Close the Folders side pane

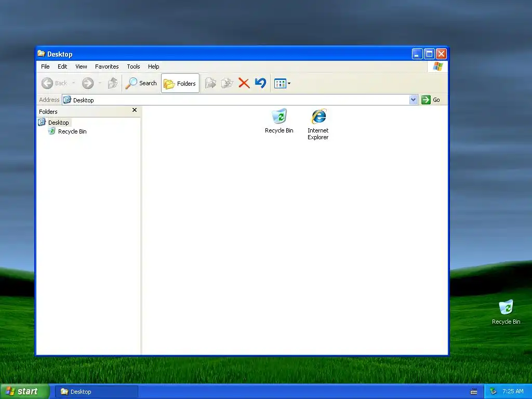135,110
